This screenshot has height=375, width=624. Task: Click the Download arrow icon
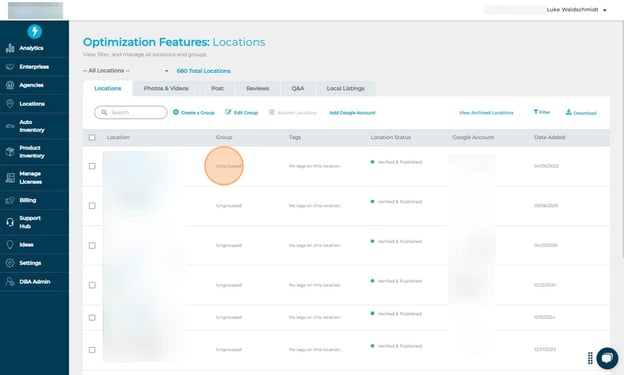point(569,112)
